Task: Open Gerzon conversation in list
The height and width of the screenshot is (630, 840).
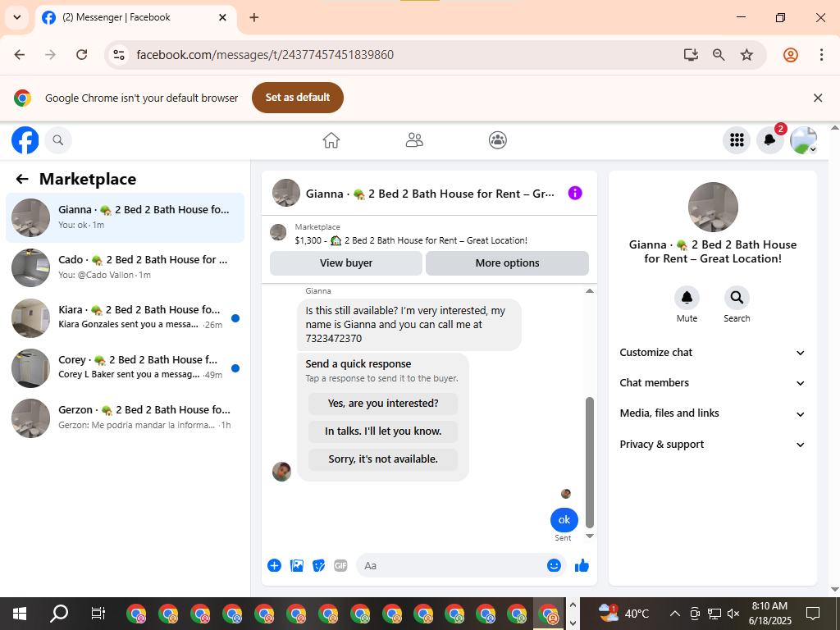Action: (125, 418)
